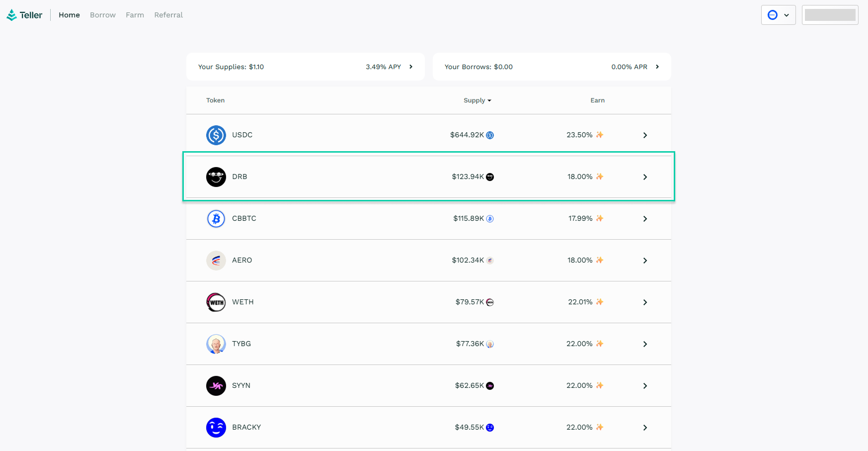Open the network selector dropdown
The height and width of the screenshot is (451, 868).
[778, 15]
